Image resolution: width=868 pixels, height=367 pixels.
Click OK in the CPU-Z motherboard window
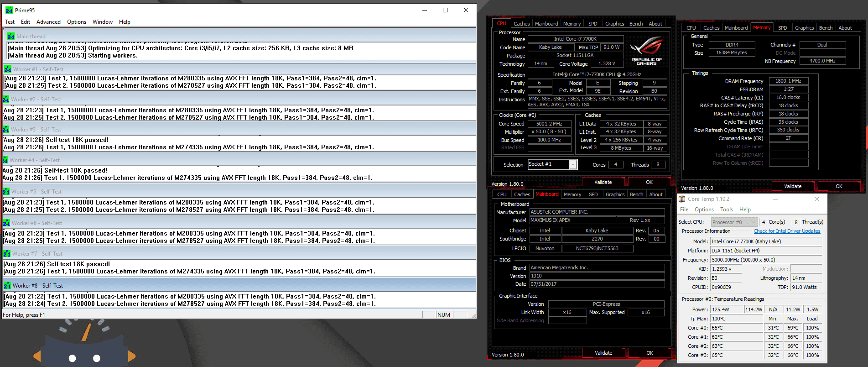[x=650, y=353]
